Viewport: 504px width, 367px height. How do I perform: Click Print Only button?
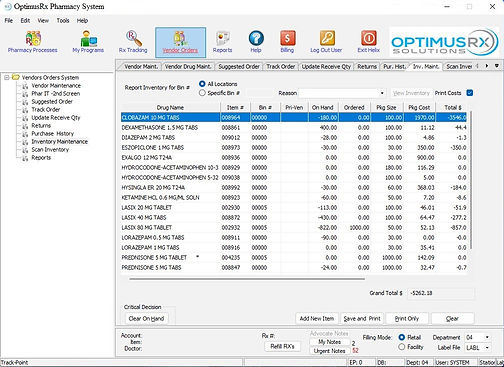407,319
